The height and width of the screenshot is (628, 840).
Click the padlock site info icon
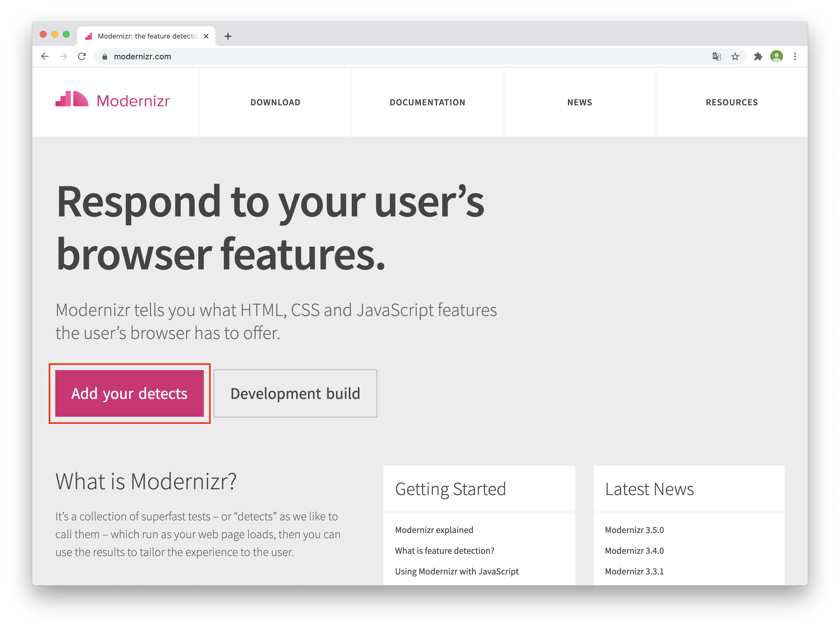(105, 57)
